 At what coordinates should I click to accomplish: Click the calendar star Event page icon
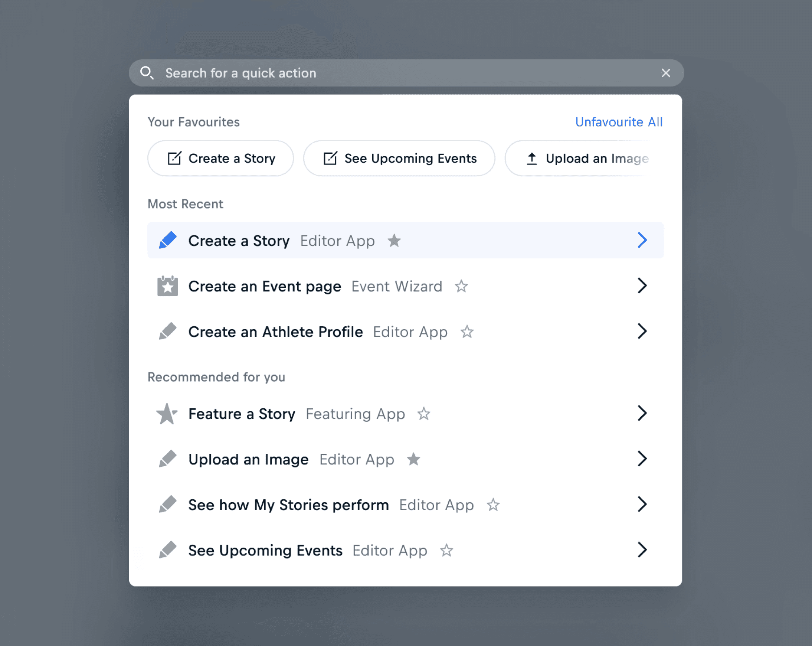pyautogui.click(x=168, y=286)
